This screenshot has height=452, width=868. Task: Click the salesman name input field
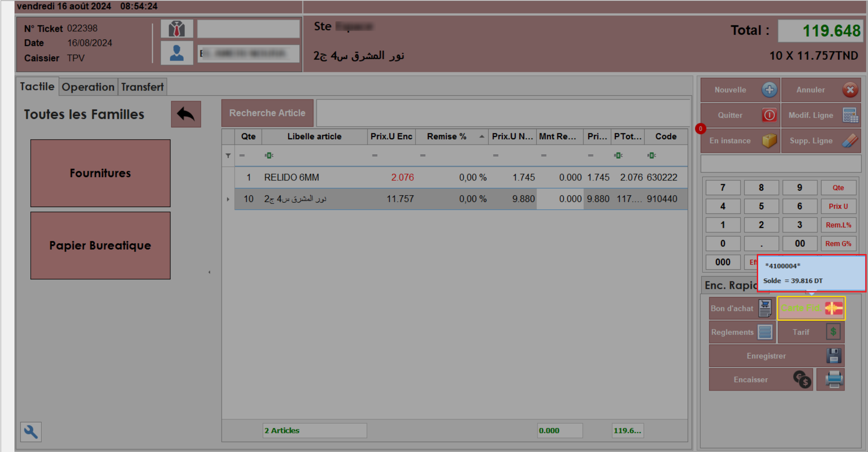pyautogui.click(x=248, y=29)
